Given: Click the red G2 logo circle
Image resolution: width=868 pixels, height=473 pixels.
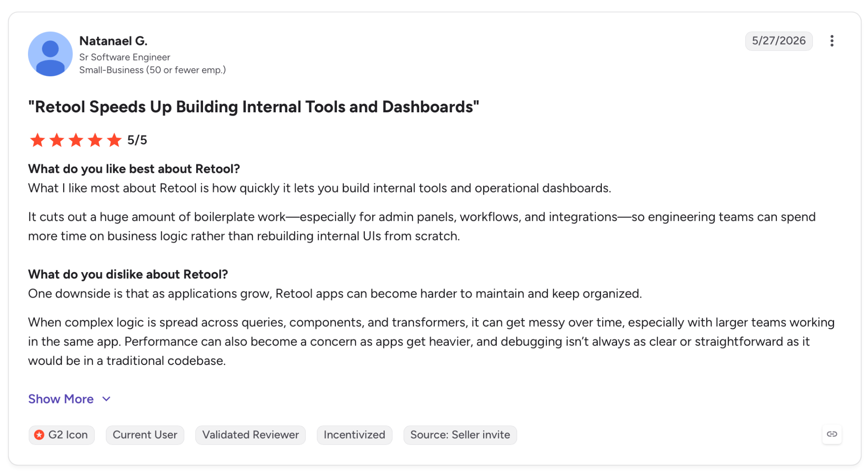Looking at the screenshot, I should [39, 435].
